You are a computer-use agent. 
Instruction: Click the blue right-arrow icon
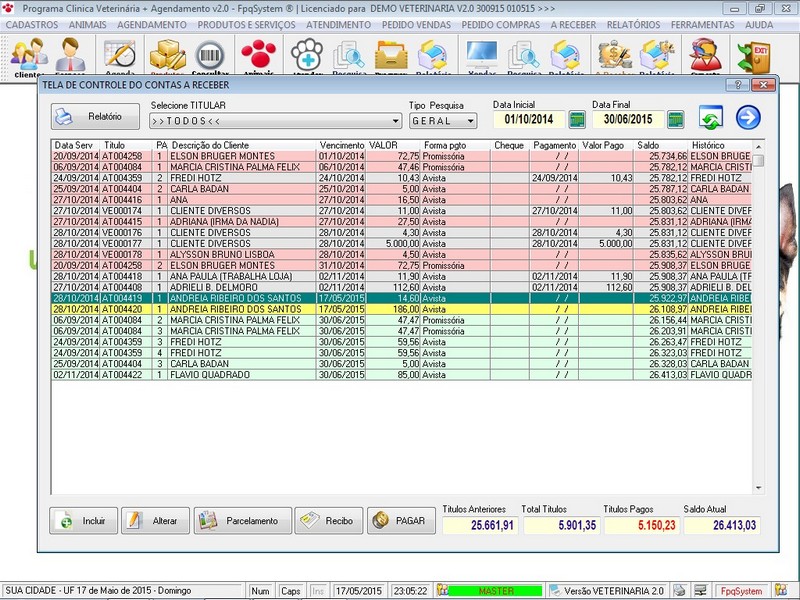[x=748, y=118]
